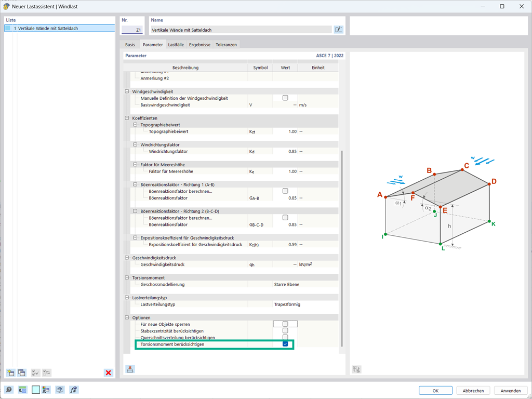
Task: Go to the Ergebnisse tab
Action: pos(200,45)
